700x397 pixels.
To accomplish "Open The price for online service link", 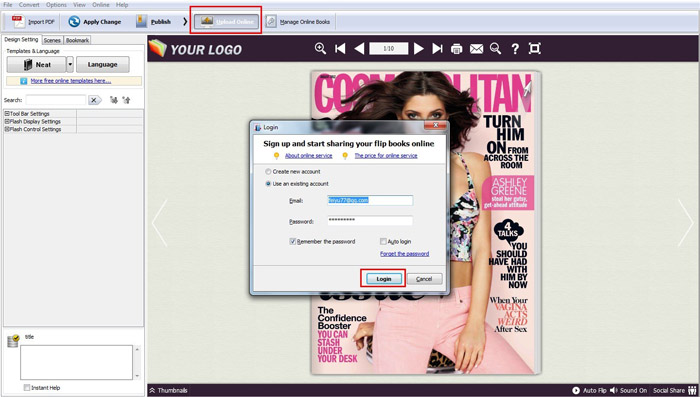I will click(386, 155).
